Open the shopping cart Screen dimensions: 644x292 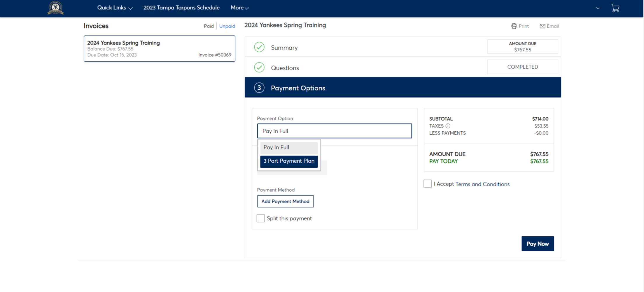(x=616, y=8)
